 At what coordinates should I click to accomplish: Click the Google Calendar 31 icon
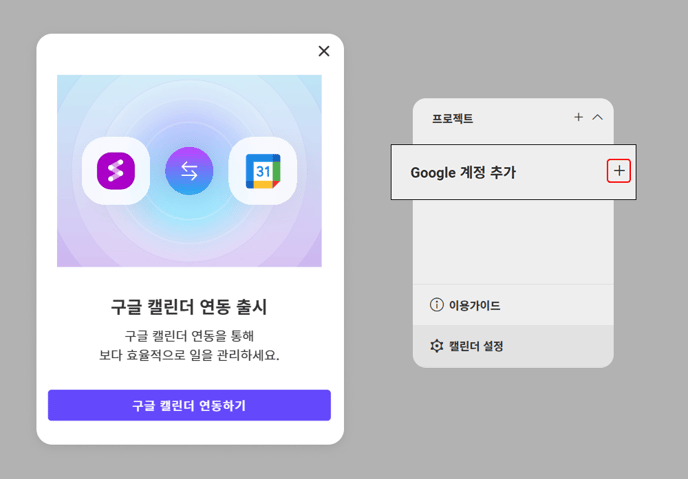[263, 171]
